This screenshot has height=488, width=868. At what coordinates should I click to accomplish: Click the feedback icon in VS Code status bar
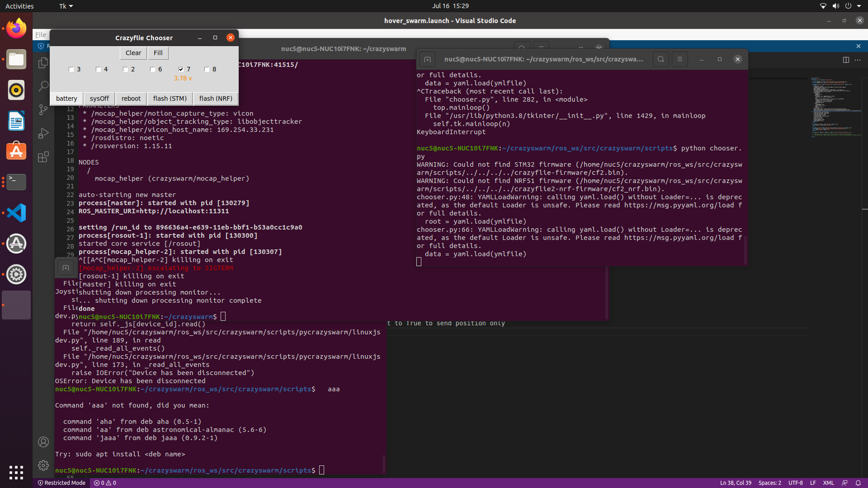[844, 483]
